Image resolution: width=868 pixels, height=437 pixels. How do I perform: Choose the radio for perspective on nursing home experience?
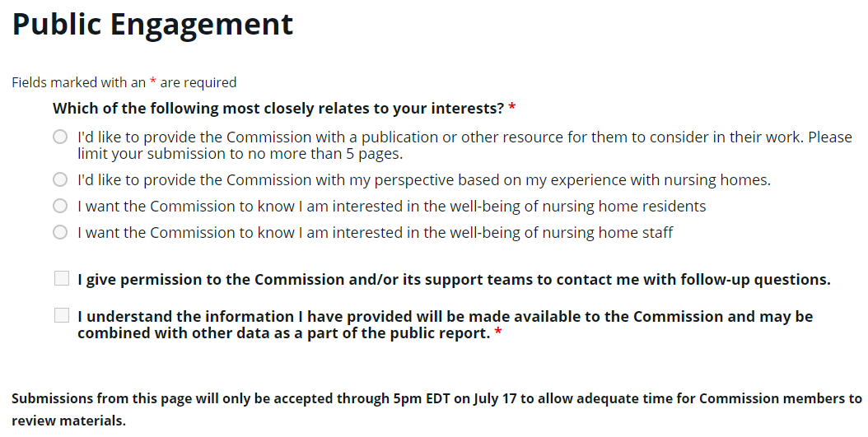60,179
